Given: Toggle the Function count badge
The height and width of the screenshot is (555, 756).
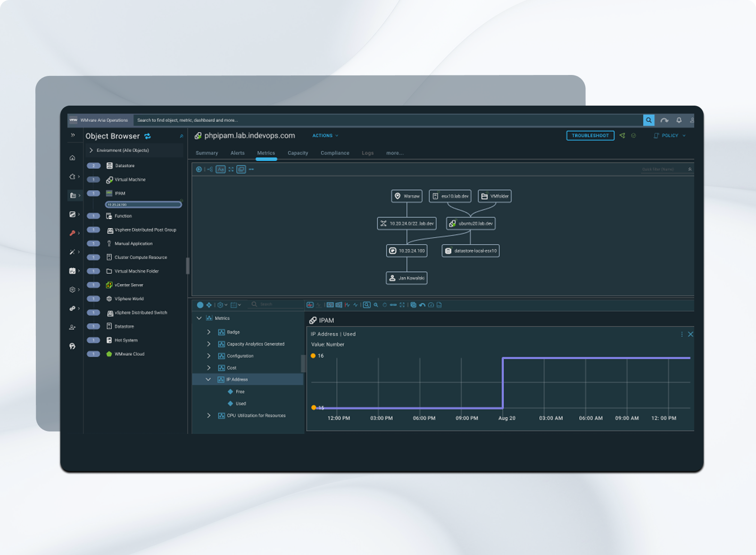Looking at the screenshot, I should [93, 216].
